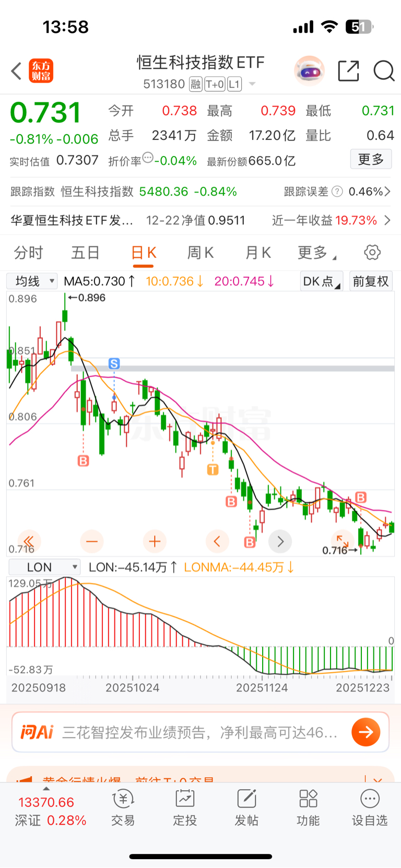Viewport: 401px width, 868px height.
Task: Tap the orange T signal marker
Action: coord(213,470)
